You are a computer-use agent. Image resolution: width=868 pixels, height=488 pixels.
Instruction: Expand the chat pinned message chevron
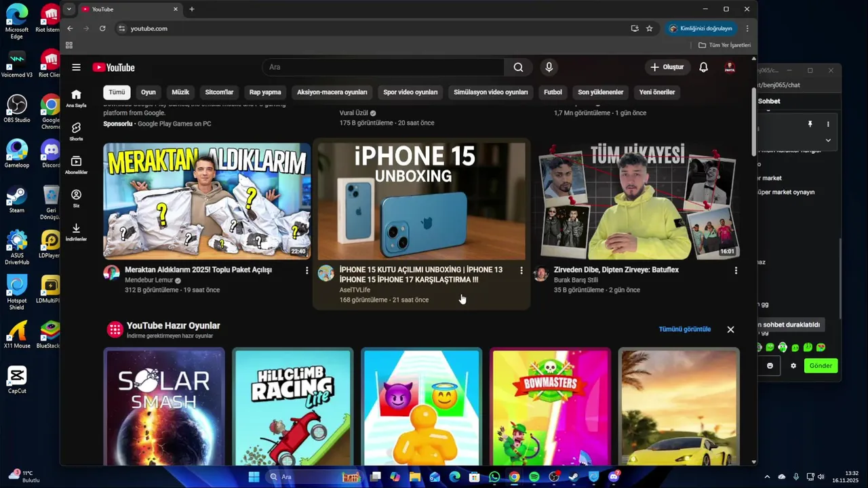[x=828, y=140]
